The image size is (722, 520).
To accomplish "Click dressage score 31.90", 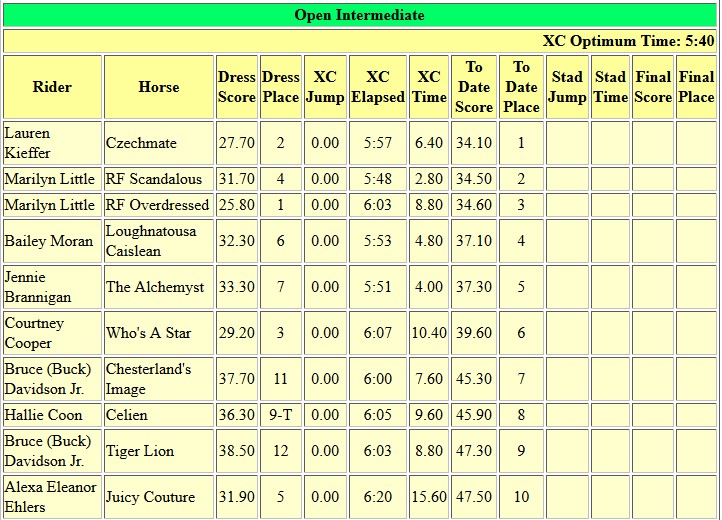I will click(x=237, y=497).
